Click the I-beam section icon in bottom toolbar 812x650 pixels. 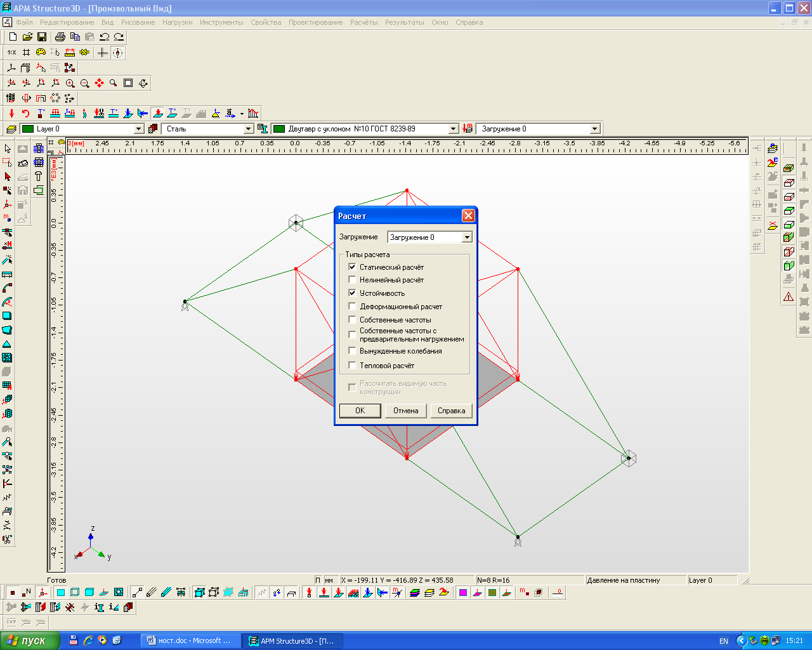(x=100, y=607)
